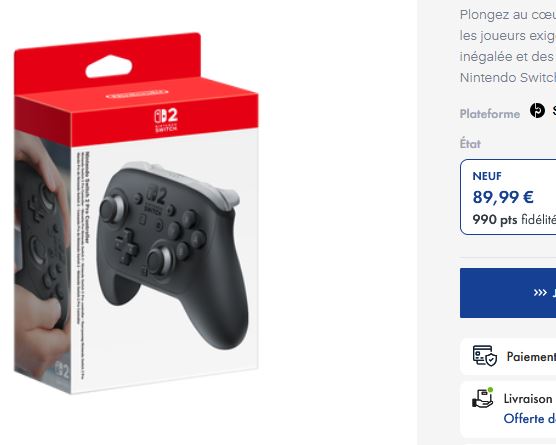This screenshot has height=445, width=556.
Task: Click the white hanger cutout on box tab
Action: [x=109, y=66]
